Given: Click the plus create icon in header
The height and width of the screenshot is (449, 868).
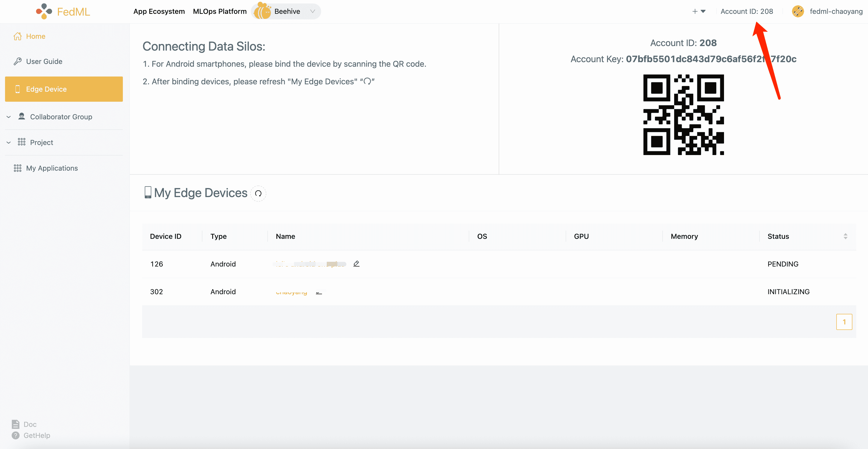Looking at the screenshot, I should [695, 12].
